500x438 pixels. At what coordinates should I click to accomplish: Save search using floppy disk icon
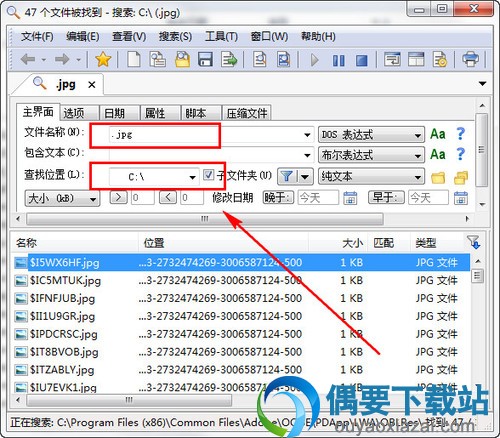coord(205,60)
